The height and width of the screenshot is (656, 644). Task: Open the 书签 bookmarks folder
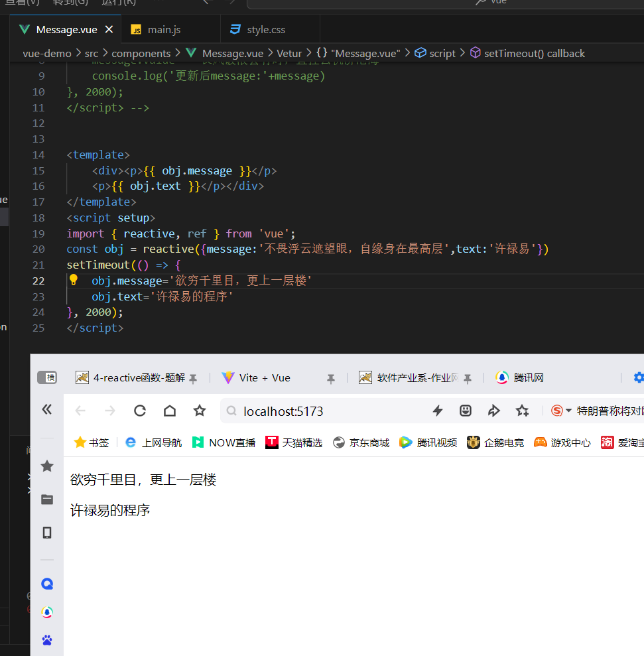click(x=92, y=442)
